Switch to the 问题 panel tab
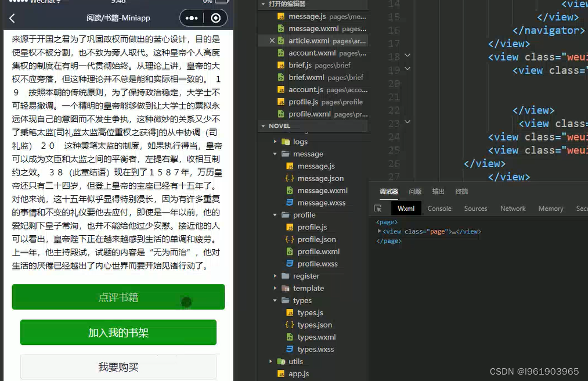Viewport: 588px width, 381px height. (415, 192)
